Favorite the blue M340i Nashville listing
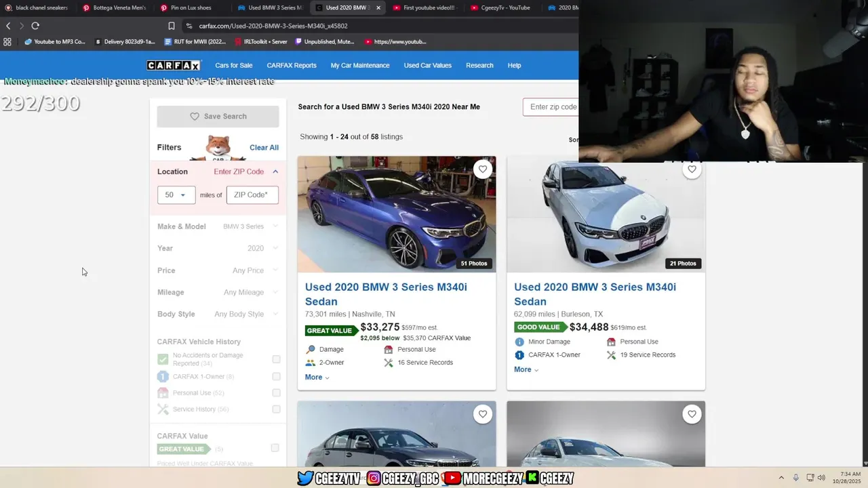Image resolution: width=868 pixels, height=488 pixels. (x=482, y=169)
